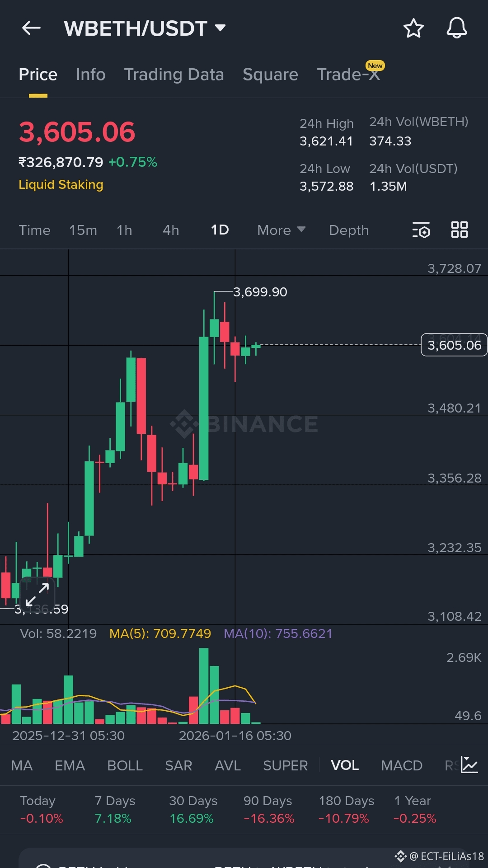Tap the 1 Year -0.25% performance
The width and height of the screenshot is (488, 868).
pyautogui.click(x=415, y=809)
